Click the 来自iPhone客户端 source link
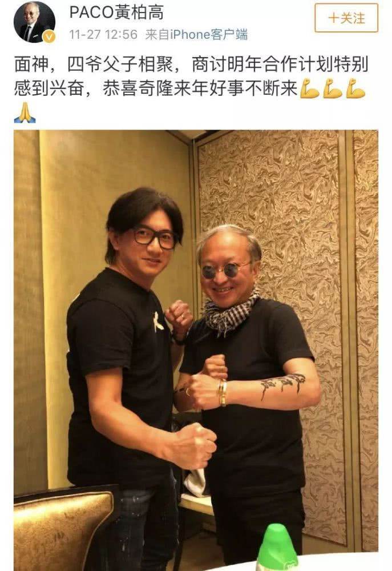Viewport: 392px width, 571px height. tap(196, 35)
